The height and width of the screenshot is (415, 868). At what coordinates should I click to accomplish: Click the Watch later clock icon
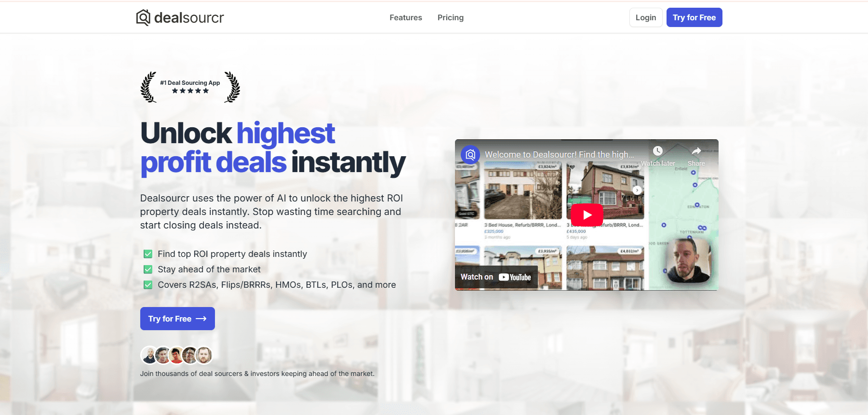click(x=657, y=151)
